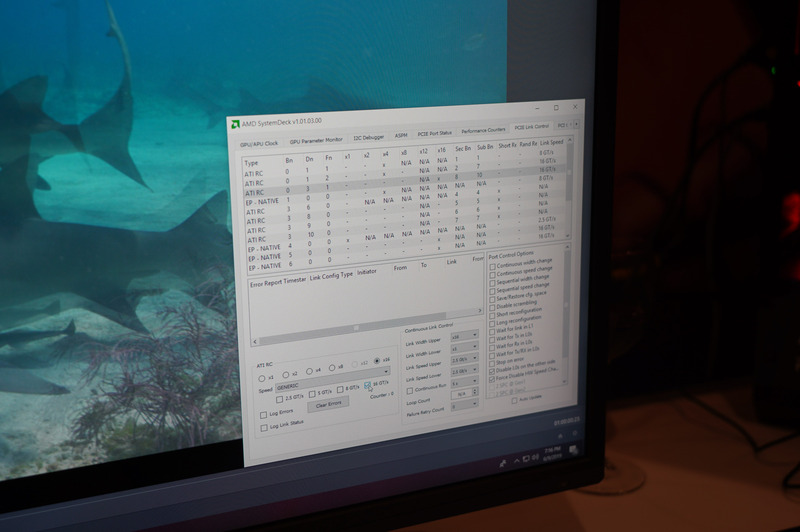
Task: Click the error list's right scroll arrow
Action: (x=480, y=310)
